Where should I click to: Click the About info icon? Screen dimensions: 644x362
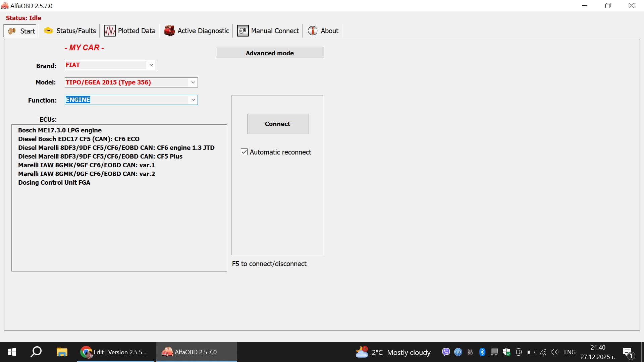pyautogui.click(x=313, y=31)
